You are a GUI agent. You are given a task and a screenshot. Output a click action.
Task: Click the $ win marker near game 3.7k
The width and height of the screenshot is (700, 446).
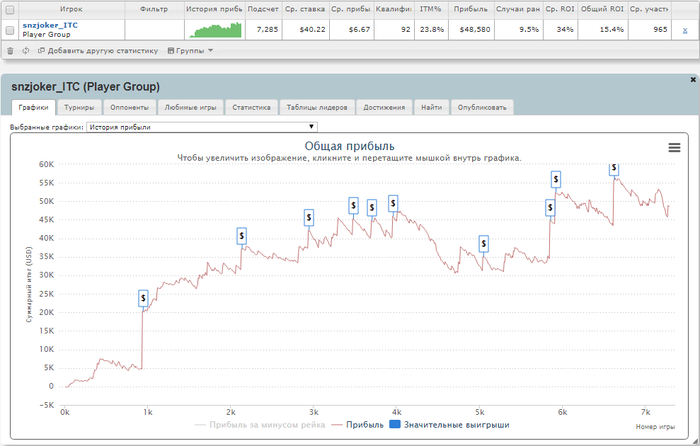pyautogui.click(x=371, y=208)
